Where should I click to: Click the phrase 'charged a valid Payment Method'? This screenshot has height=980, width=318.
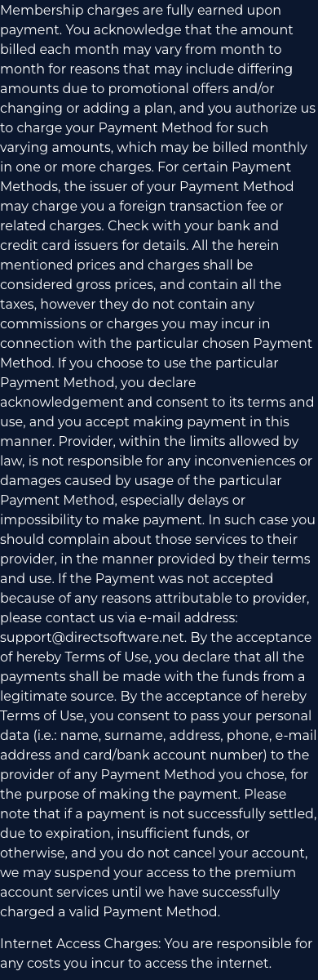(x=108, y=911)
